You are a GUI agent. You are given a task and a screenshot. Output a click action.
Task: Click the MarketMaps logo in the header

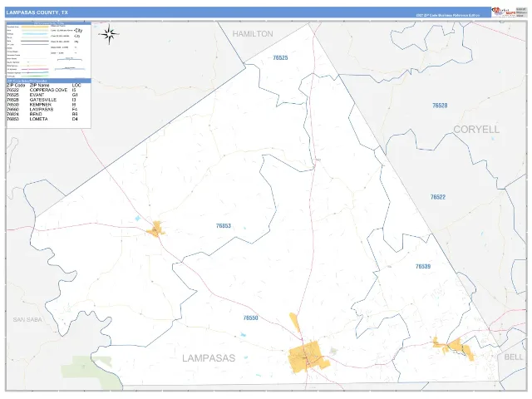pos(504,12)
